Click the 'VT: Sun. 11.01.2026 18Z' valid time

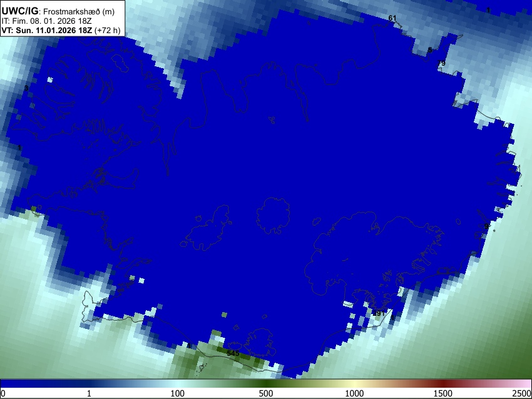point(46,30)
